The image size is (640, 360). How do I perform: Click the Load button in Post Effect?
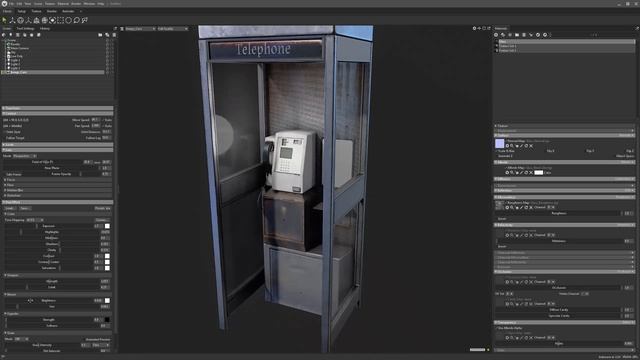(x=9, y=208)
